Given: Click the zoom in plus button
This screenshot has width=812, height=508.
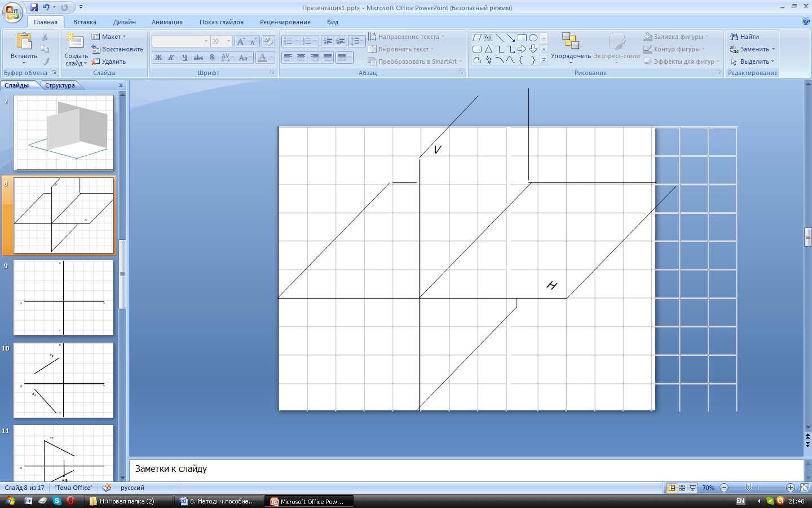Looking at the screenshot, I should (791, 488).
